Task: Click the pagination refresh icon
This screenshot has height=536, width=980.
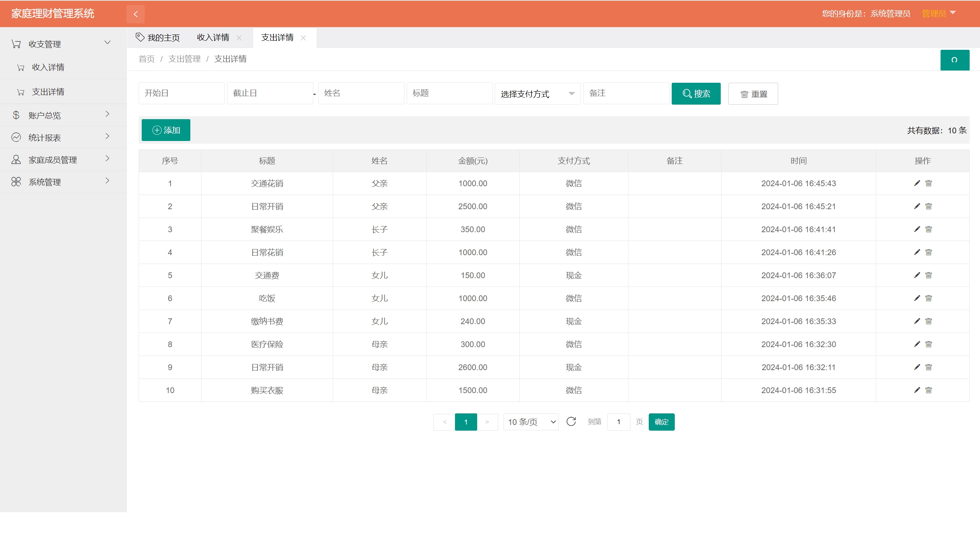Action: pos(571,421)
